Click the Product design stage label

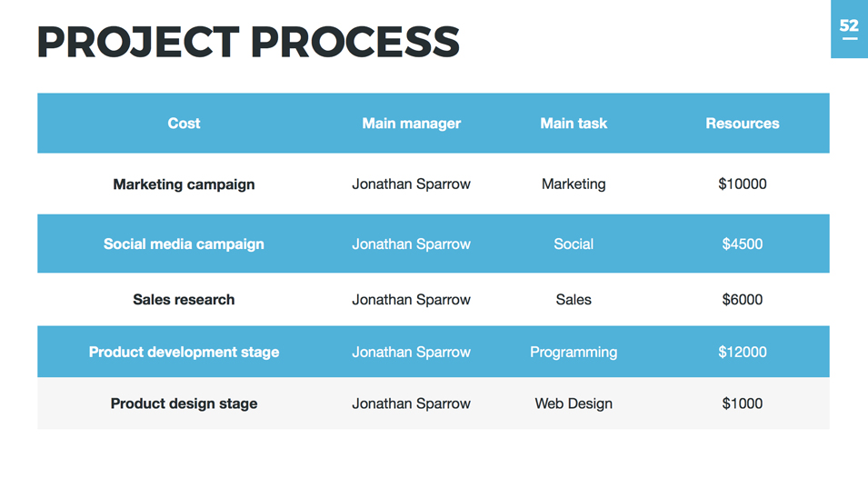(184, 403)
